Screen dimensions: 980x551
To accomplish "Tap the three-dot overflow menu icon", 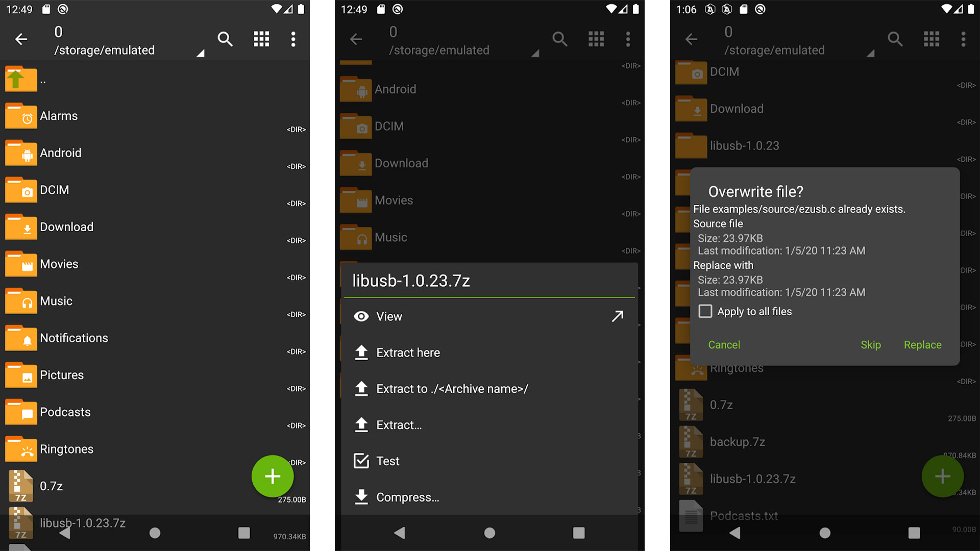I will [293, 38].
